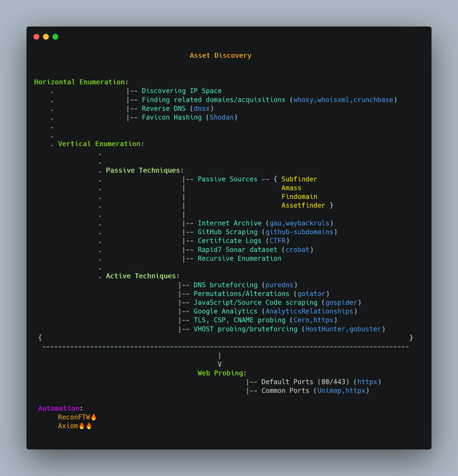458x476 pixels.
Task: Click the 'whoxy,whoisxml,crunchbase' tool names
Action: 343,99
